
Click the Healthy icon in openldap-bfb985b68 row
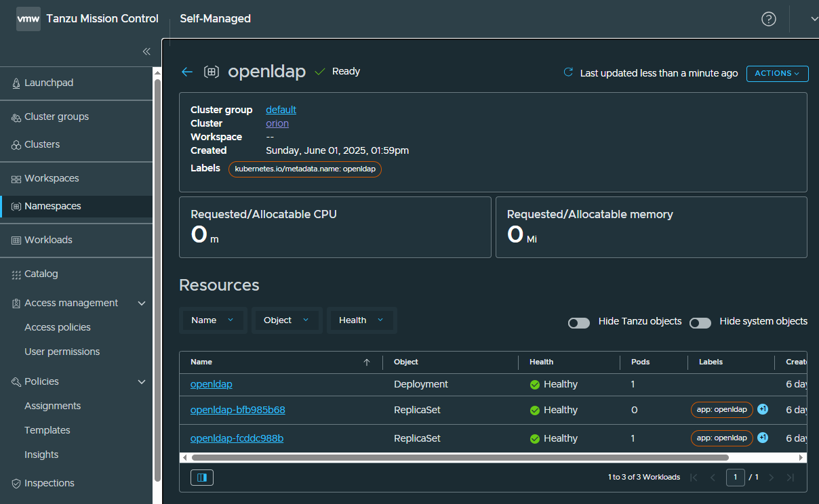[x=534, y=411]
